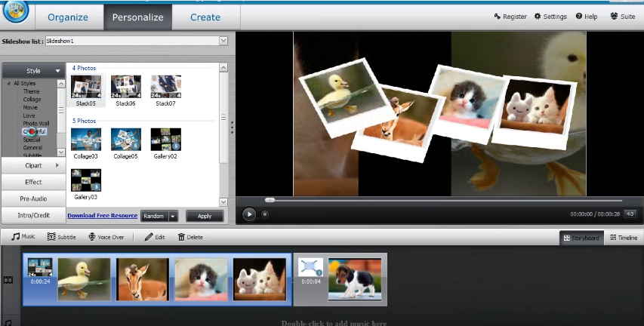The width and height of the screenshot is (644, 326).
Task: Click the preview seek slider handle
Action: [x=270, y=201]
